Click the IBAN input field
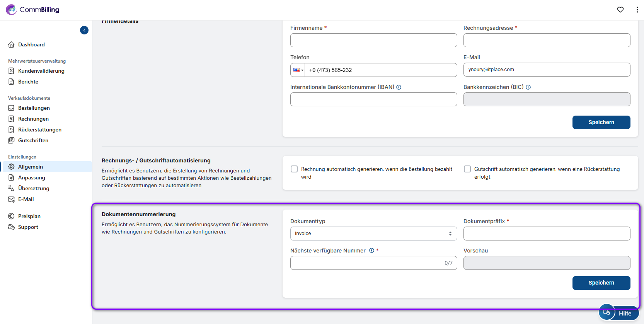644x324 pixels. click(x=373, y=99)
